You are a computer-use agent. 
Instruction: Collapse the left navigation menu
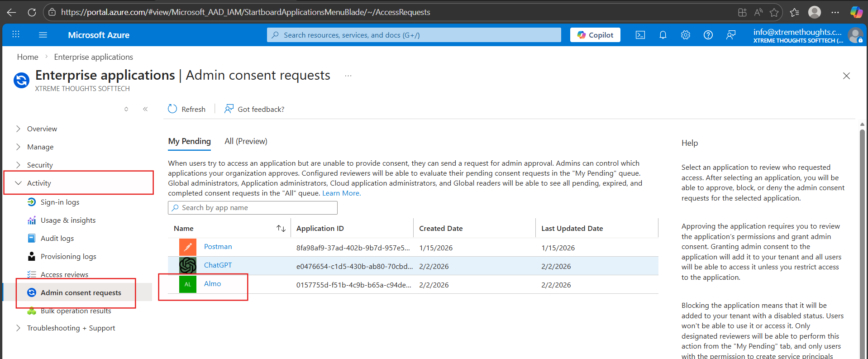click(145, 109)
